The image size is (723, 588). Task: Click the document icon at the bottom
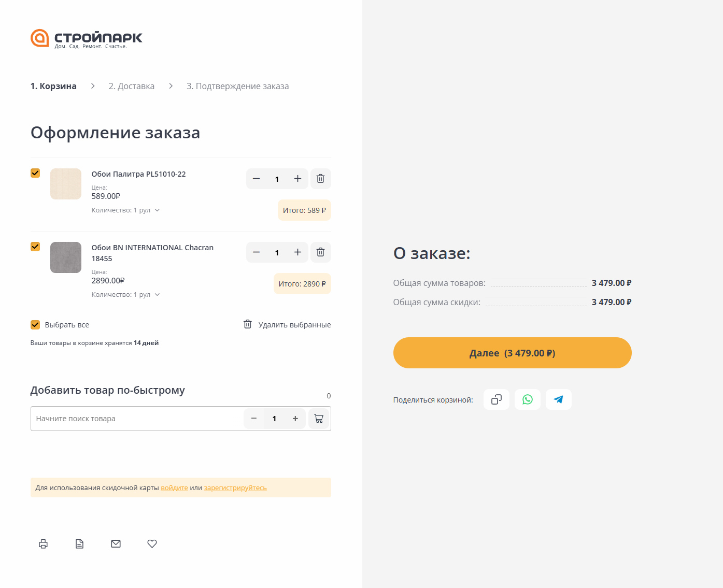tap(79, 543)
